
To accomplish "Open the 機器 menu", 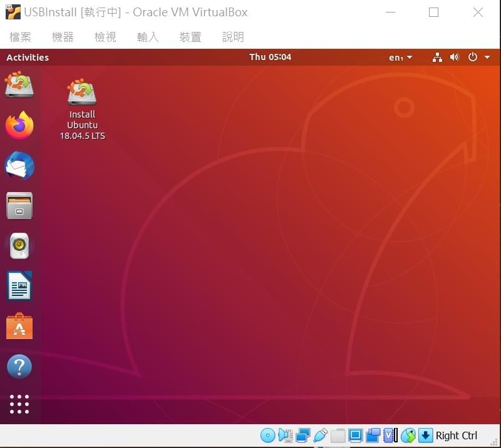I will [63, 37].
